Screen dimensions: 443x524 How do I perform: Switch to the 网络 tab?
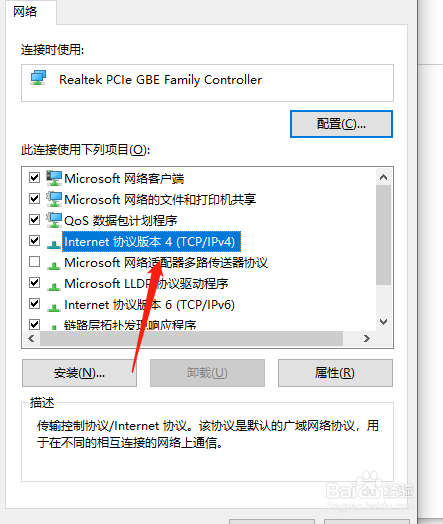(25, 12)
